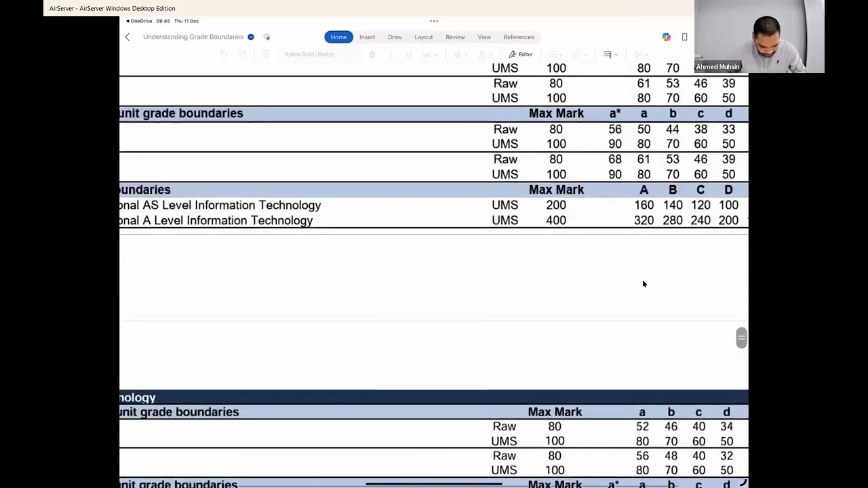Viewport: 868px width, 488px height.
Task: Click the cell value 320
Action: (644, 220)
